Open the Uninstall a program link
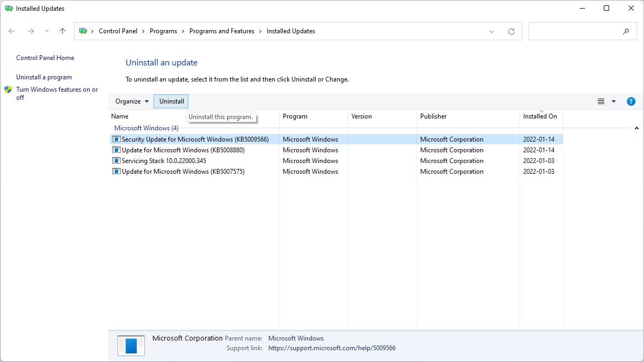 44,77
